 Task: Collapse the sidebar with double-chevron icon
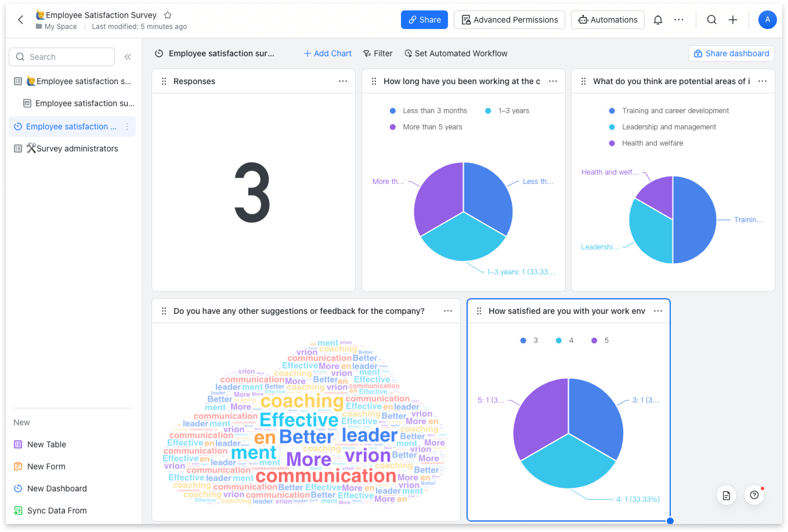[127, 57]
